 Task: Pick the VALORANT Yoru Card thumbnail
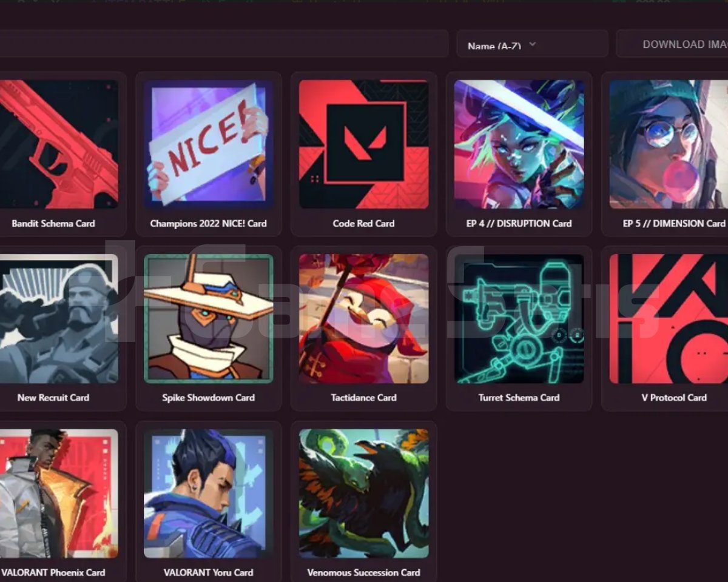(x=208, y=493)
